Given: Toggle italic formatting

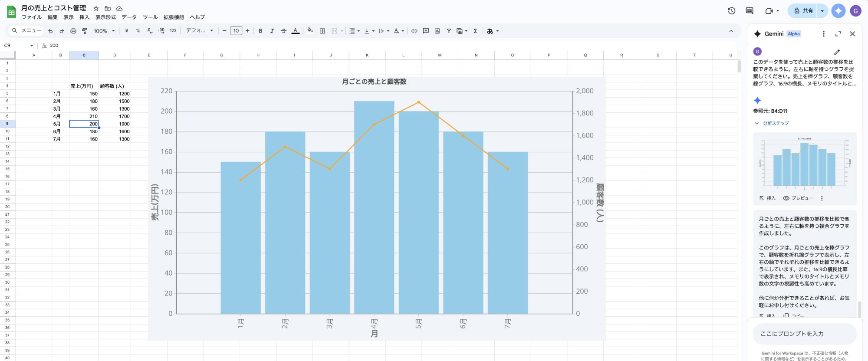Looking at the screenshot, I should point(272,31).
